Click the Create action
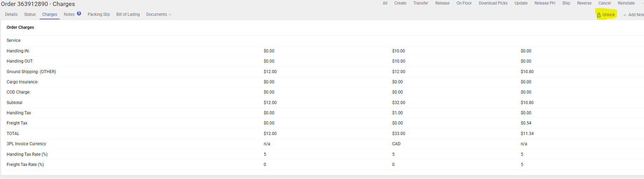 coord(400,3)
